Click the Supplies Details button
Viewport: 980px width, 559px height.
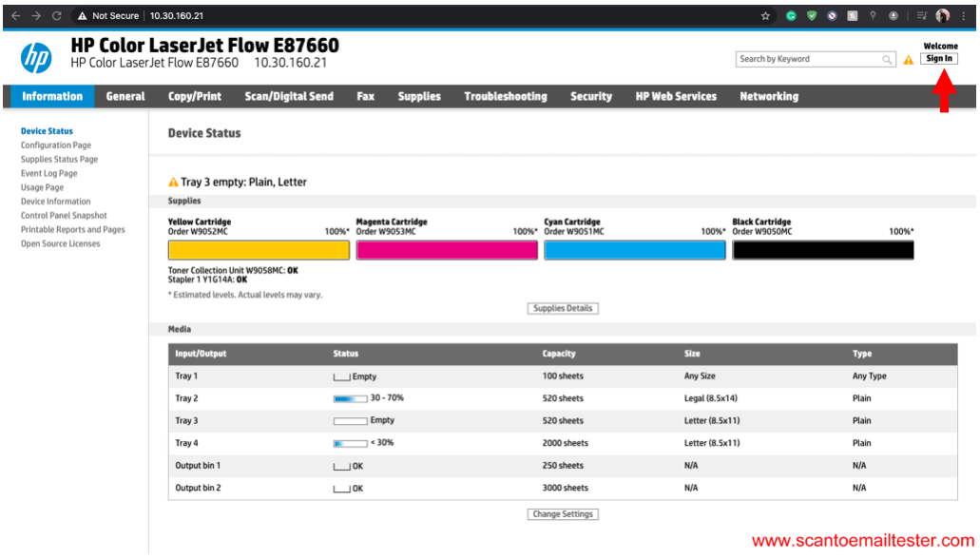pyautogui.click(x=563, y=308)
